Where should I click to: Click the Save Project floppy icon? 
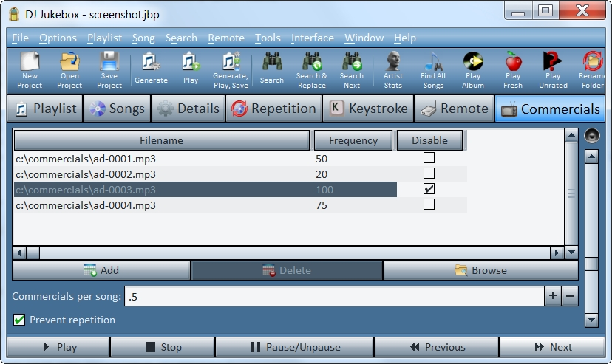coord(109,61)
